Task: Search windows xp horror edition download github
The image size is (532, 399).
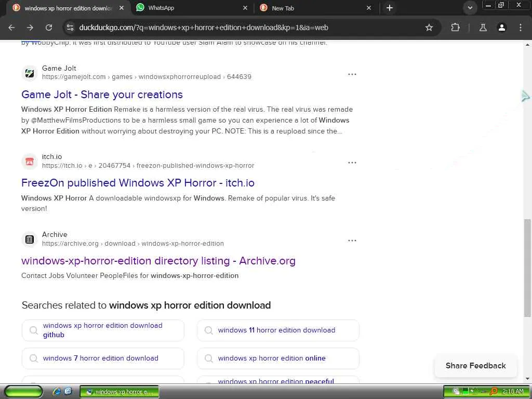Action: 103,330
